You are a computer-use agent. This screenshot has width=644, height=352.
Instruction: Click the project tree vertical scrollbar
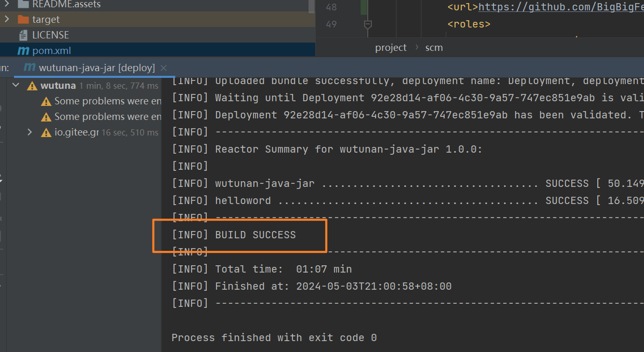click(x=312, y=6)
